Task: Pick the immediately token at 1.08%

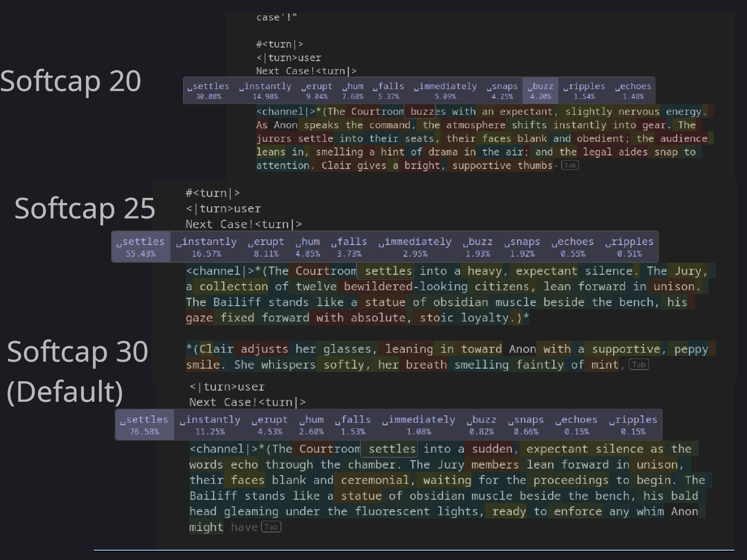Action: pyautogui.click(x=419, y=425)
